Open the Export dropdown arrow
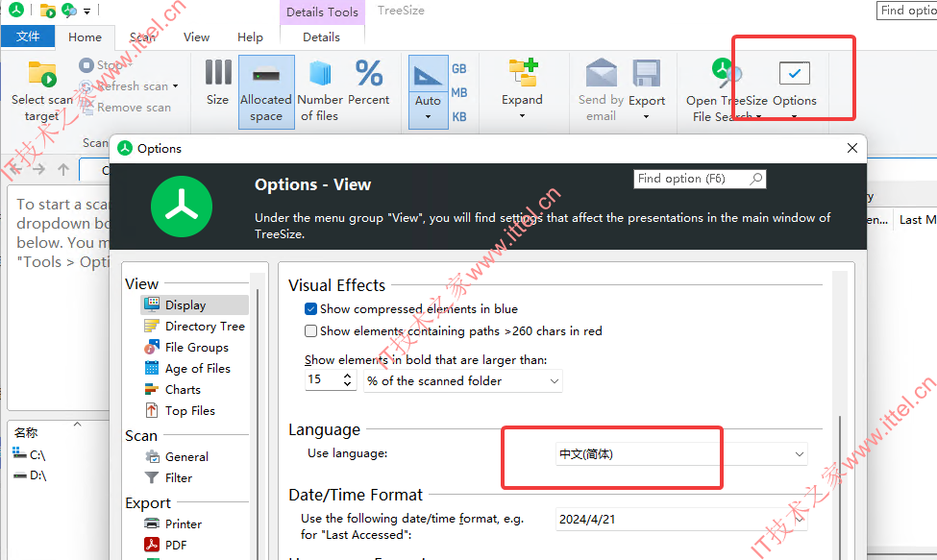The height and width of the screenshot is (560, 937). pos(646,117)
